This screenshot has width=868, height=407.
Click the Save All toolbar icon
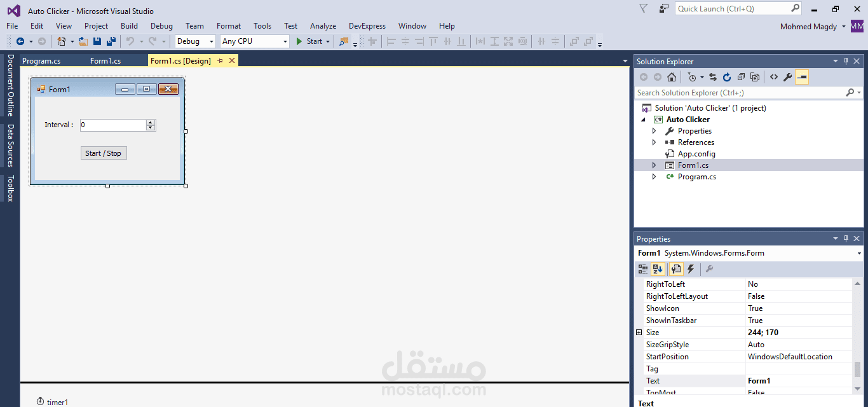[111, 41]
